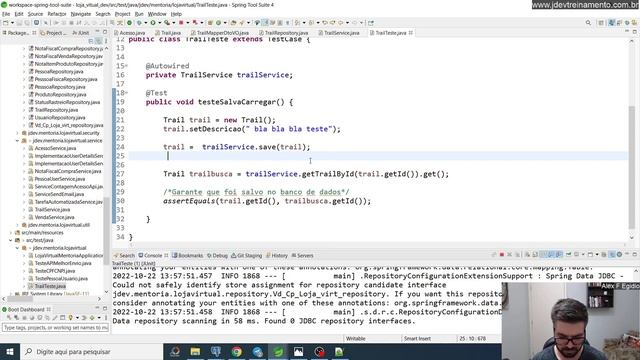Screen dimensions: 640x360
Task: Open Windows Start menu
Action: pos(10,351)
